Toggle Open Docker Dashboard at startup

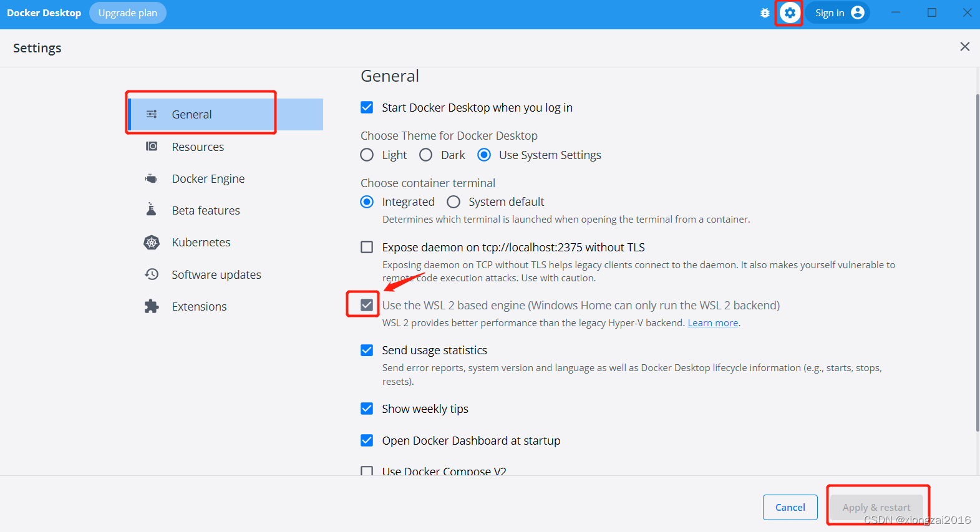click(x=367, y=440)
